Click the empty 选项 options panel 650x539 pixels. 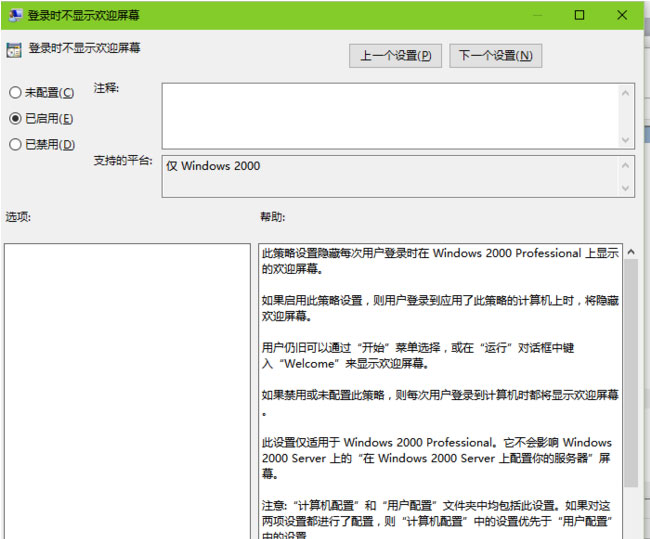pos(127,391)
